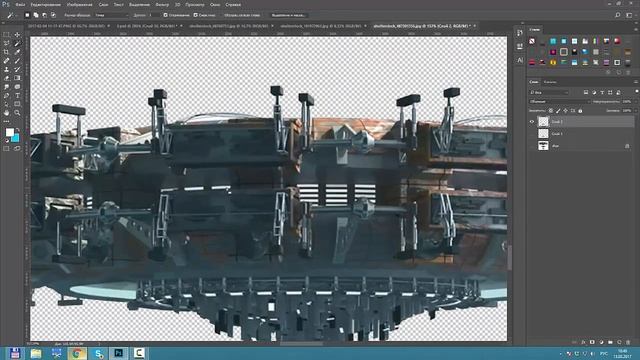Open the layer filter type dropdown
This screenshot has width=640, height=360.
click(x=549, y=93)
